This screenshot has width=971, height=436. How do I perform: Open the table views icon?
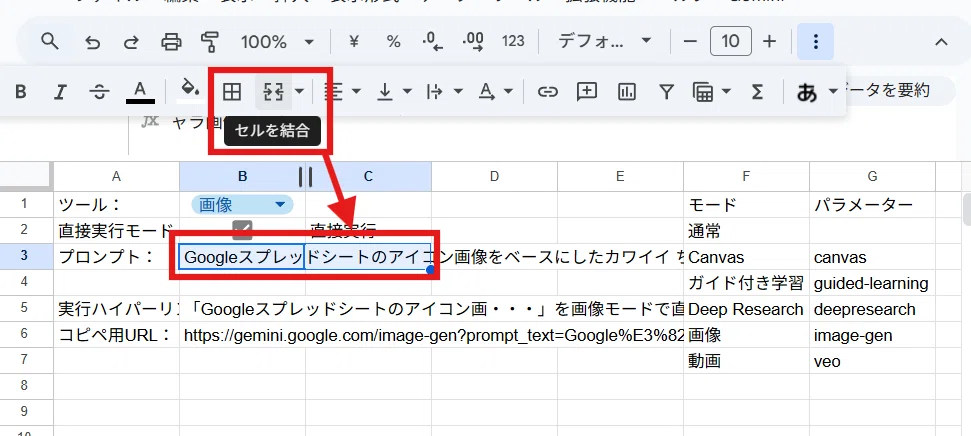702,92
